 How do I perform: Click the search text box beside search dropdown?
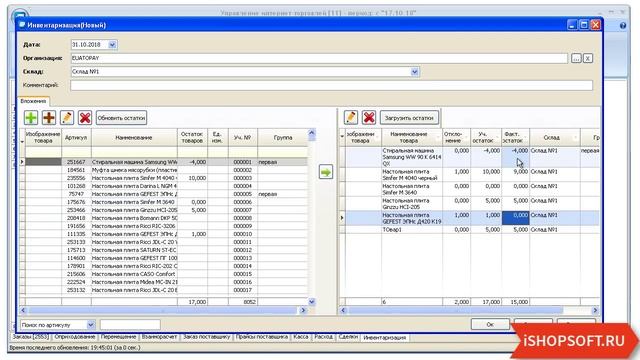tap(130, 325)
